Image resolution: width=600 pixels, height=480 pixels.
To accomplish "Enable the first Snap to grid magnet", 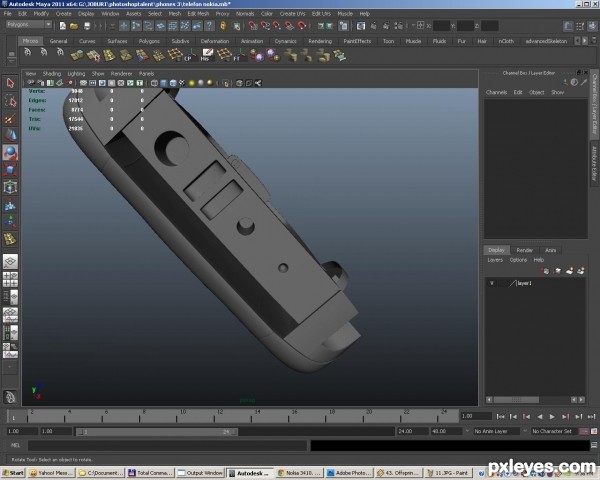I will click(253, 26).
